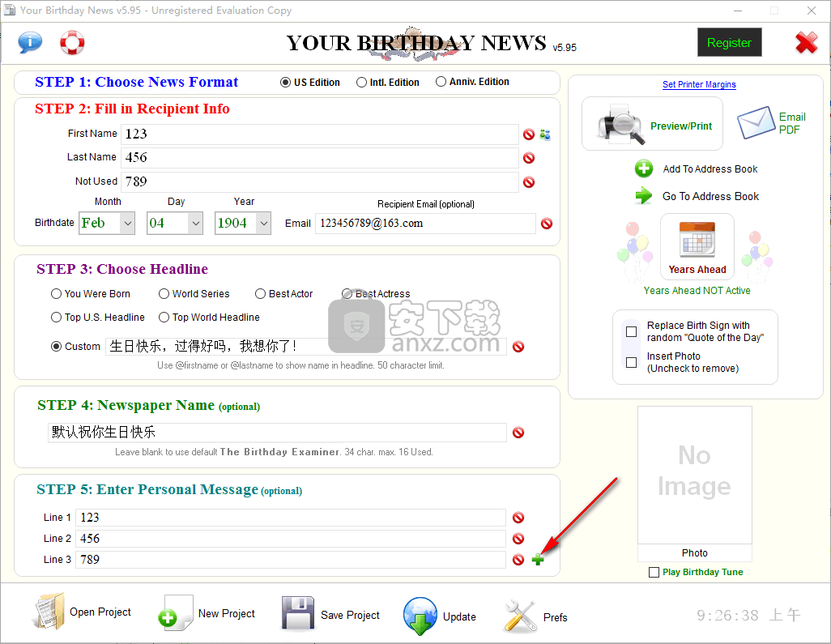Clear the Newspaper Name field
831x644 pixels.
[518, 433]
